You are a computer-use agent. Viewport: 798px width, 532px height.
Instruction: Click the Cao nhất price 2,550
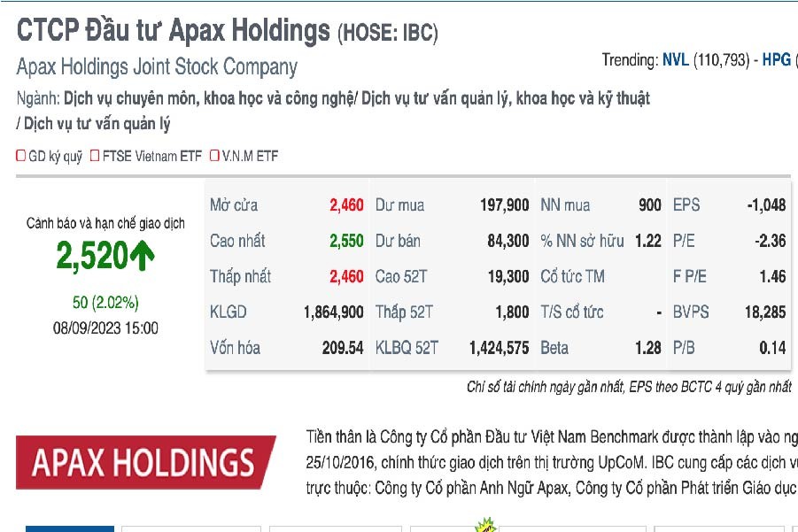point(346,241)
